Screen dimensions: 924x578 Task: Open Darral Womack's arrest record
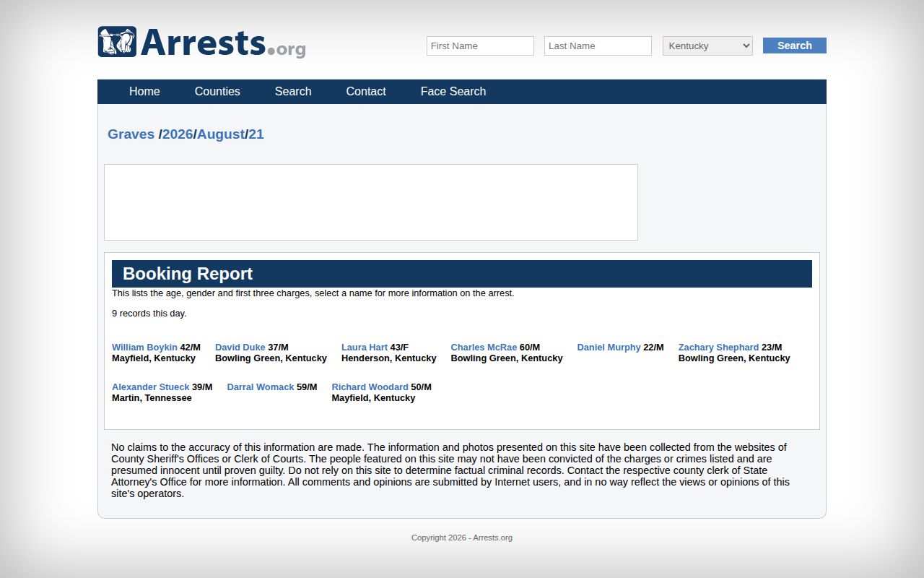coord(261,387)
